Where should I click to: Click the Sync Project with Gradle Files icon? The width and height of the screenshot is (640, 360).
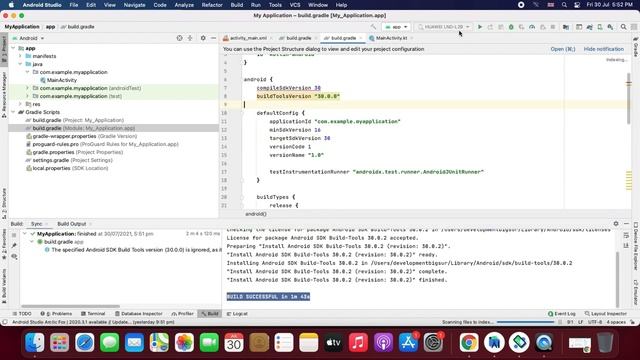point(589,27)
